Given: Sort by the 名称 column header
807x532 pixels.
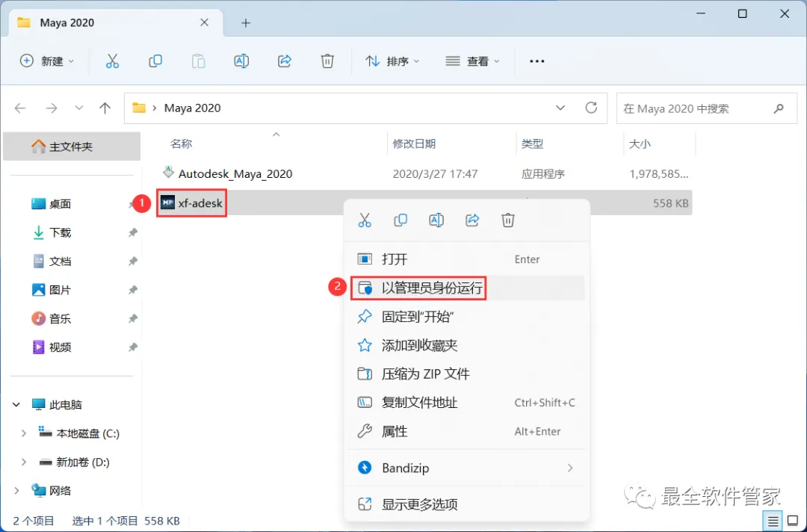Looking at the screenshot, I should [x=181, y=144].
